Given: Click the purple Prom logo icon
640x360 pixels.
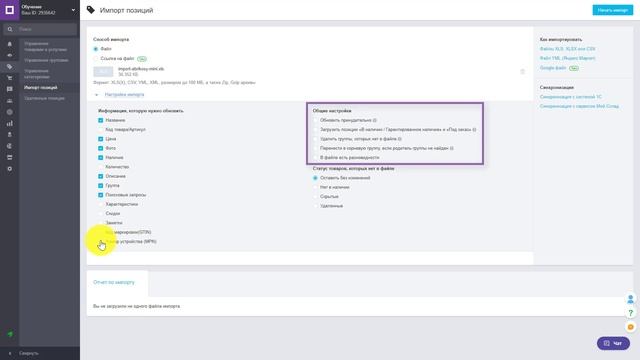Looking at the screenshot, I should [x=9, y=10].
